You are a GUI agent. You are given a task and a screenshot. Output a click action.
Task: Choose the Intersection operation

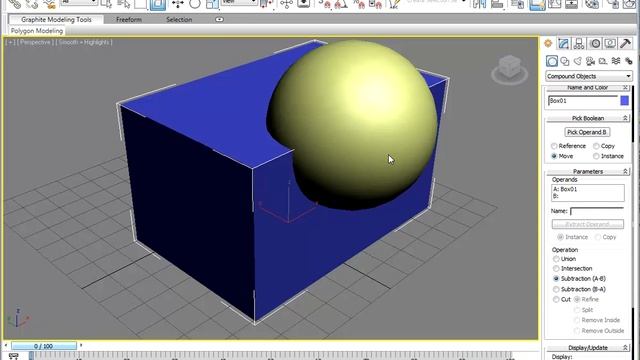coord(556,269)
